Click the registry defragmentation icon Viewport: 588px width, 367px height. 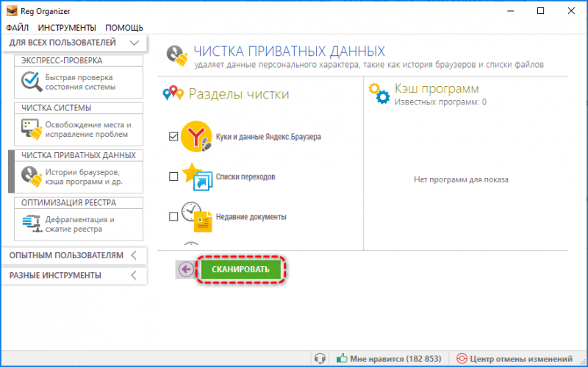tap(32, 224)
